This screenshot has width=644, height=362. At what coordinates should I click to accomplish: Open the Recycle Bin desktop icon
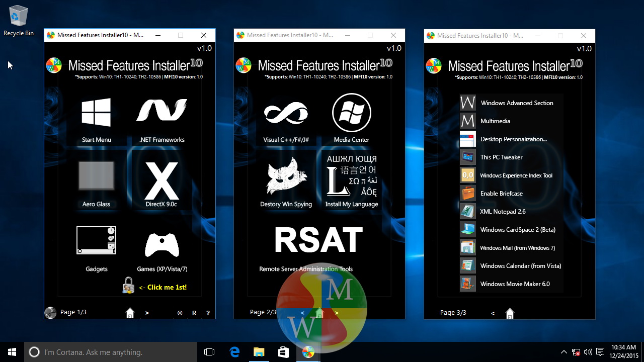pos(19,21)
